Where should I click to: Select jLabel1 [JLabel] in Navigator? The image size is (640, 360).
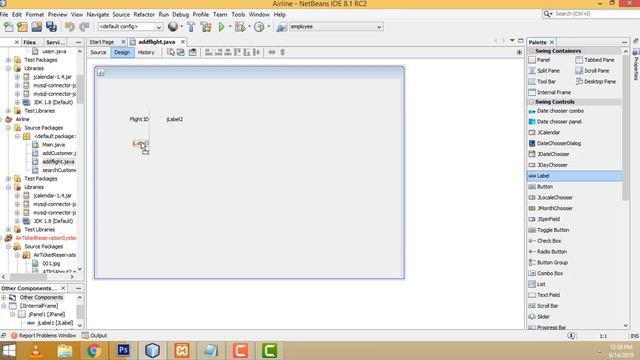coord(55,323)
